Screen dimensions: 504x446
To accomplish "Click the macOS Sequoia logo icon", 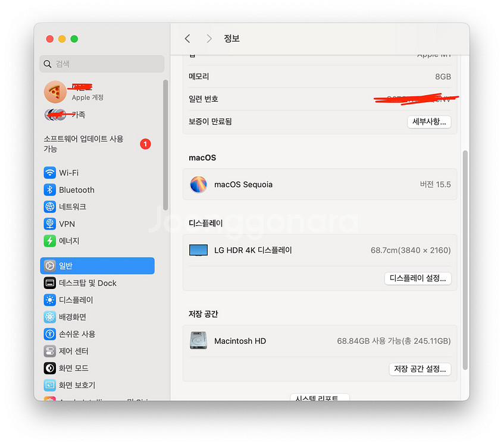I will click(x=198, y=184).
